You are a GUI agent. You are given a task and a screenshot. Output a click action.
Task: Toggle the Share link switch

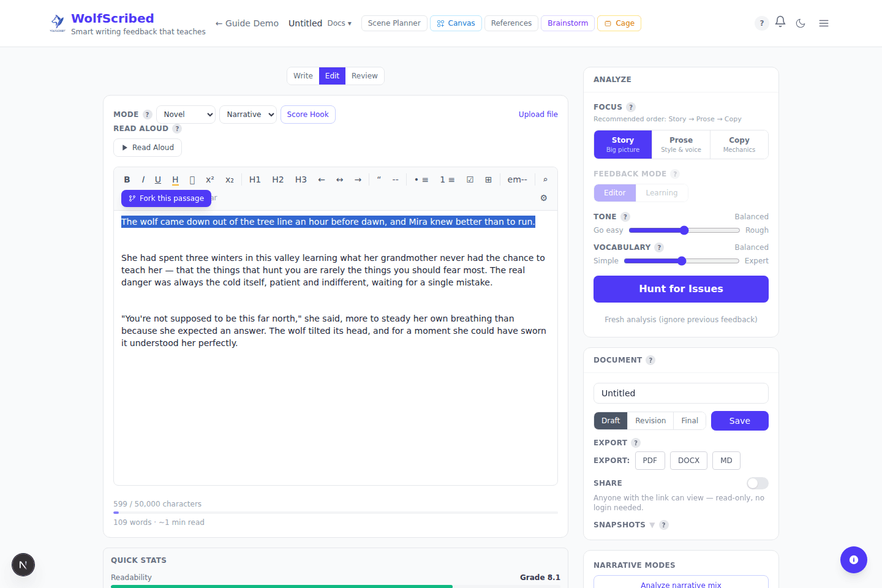[x=758, y=483]
